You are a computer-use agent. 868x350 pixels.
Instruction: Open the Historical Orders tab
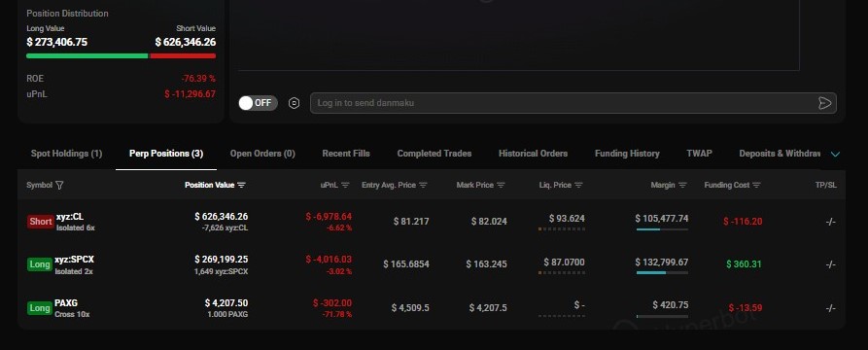pos(533,154)
